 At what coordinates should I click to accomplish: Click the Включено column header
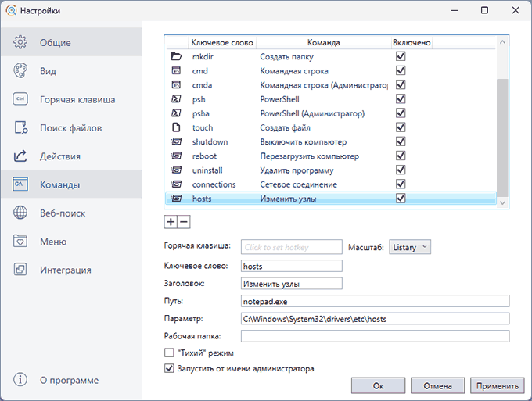coord(412,42)
